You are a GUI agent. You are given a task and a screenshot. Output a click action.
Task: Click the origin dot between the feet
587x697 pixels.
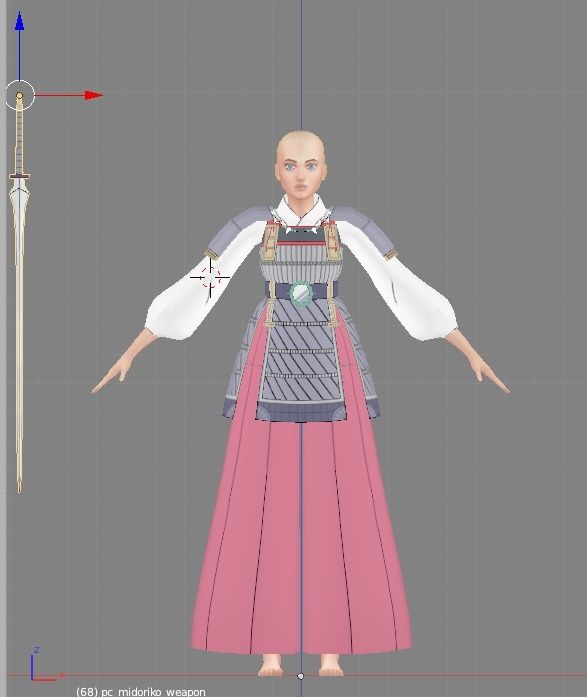(300, 676)
